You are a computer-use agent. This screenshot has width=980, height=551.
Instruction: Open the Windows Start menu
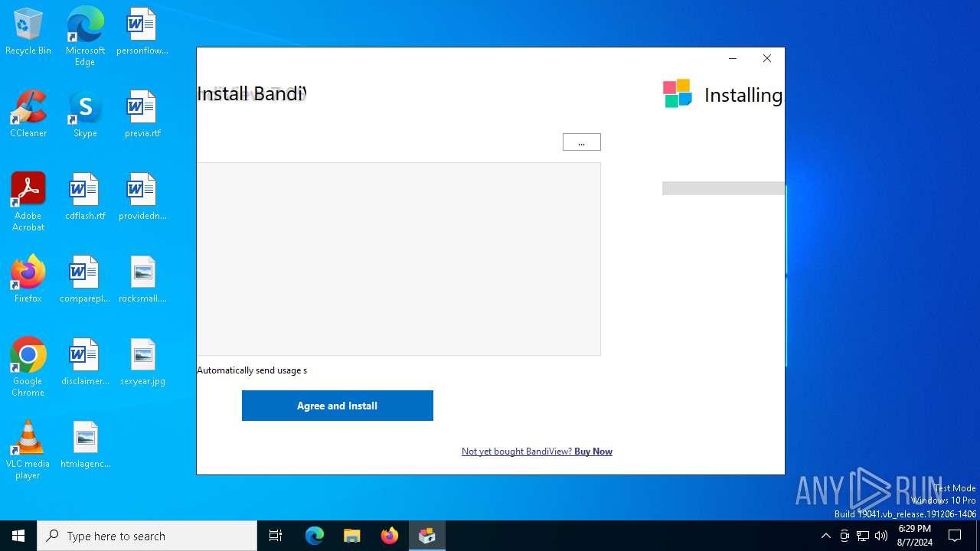pyautogui.click(x=18, y=536)
